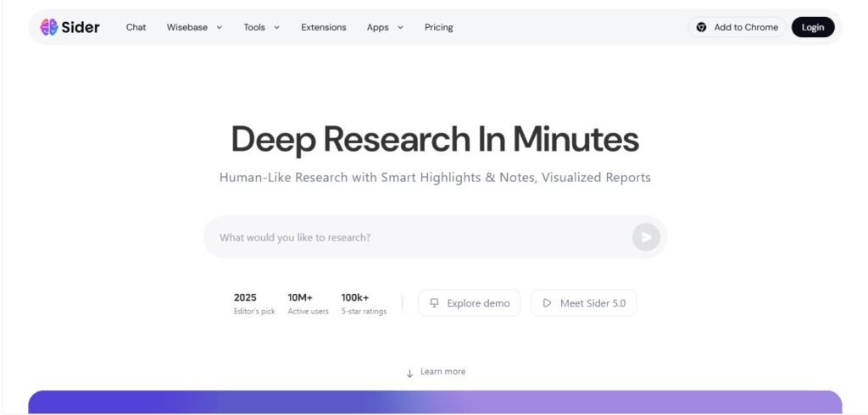Click the 10M+ Active users stat
This screenshot has height=415, width=868.
(308, 303)
